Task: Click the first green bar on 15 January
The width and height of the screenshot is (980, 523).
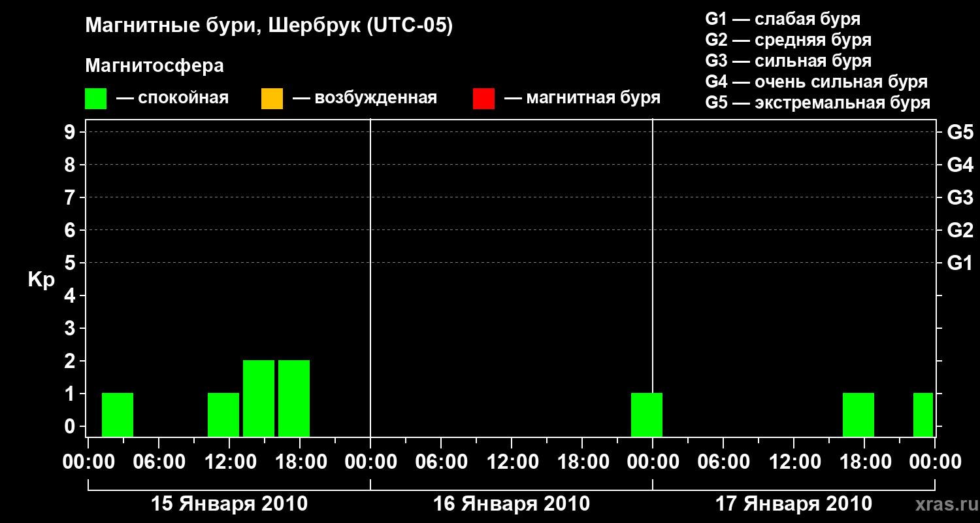Action: pos(118,414)
